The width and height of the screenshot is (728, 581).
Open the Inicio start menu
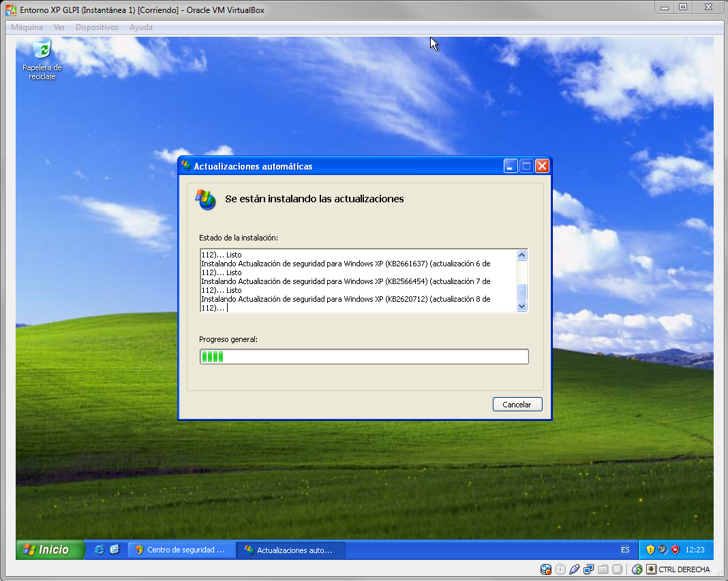50,550
